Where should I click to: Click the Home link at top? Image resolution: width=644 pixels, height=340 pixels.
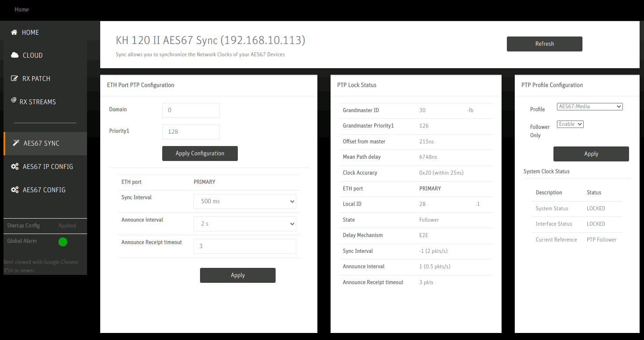click(22, 9)
